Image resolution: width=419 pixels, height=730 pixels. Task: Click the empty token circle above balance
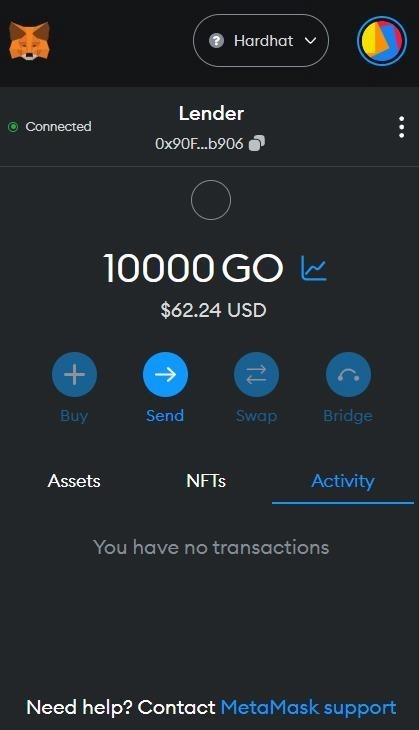coord(211,200)
